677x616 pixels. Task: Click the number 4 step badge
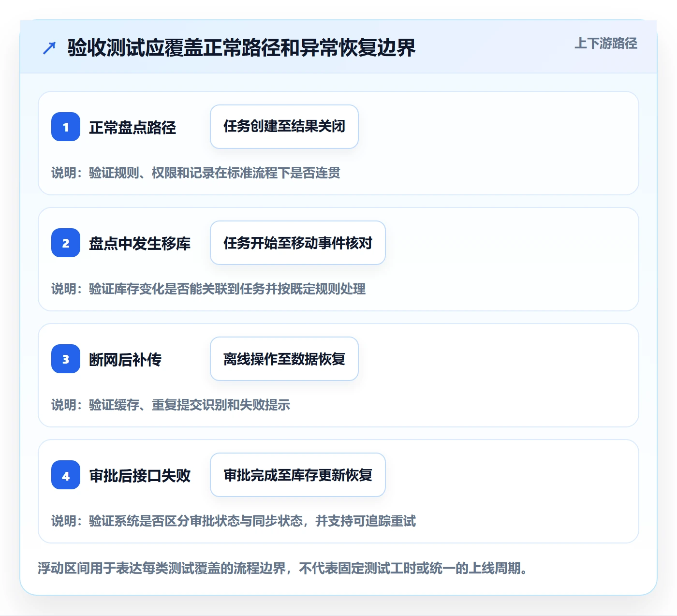click(66, 475)
